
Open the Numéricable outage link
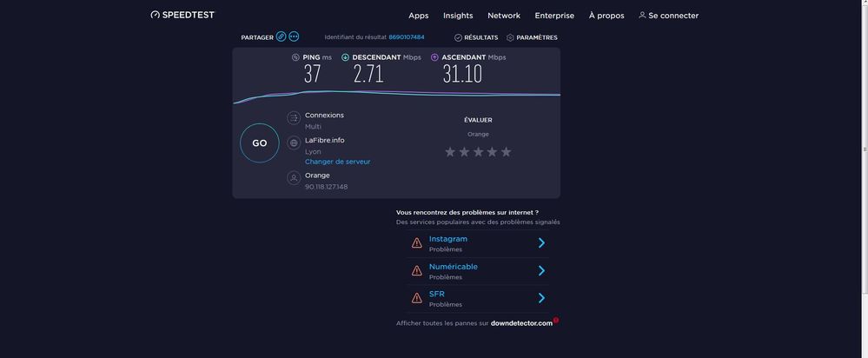[453, 267]
